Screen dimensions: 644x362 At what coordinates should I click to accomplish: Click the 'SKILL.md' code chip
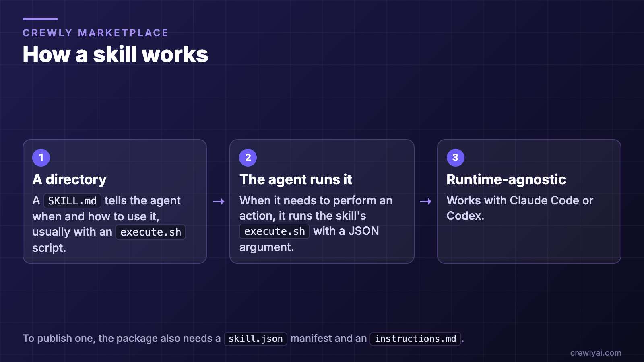[x=72, y=201]
